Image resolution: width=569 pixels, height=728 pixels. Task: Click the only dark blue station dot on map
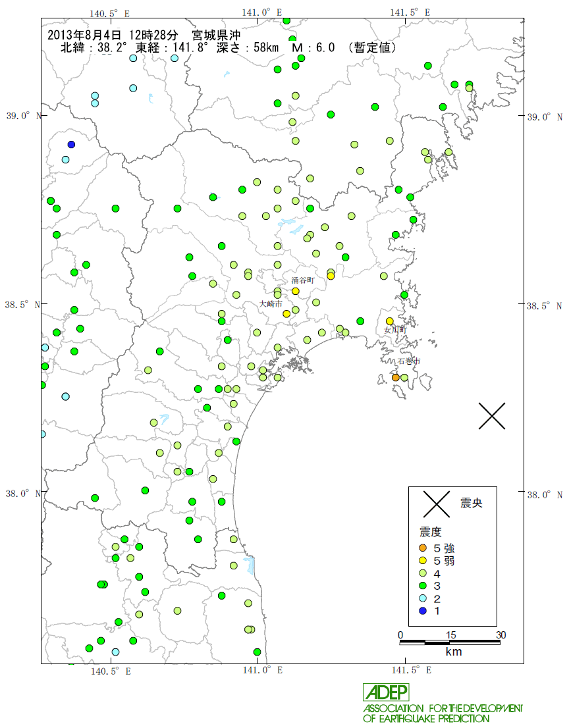point(71,144)
